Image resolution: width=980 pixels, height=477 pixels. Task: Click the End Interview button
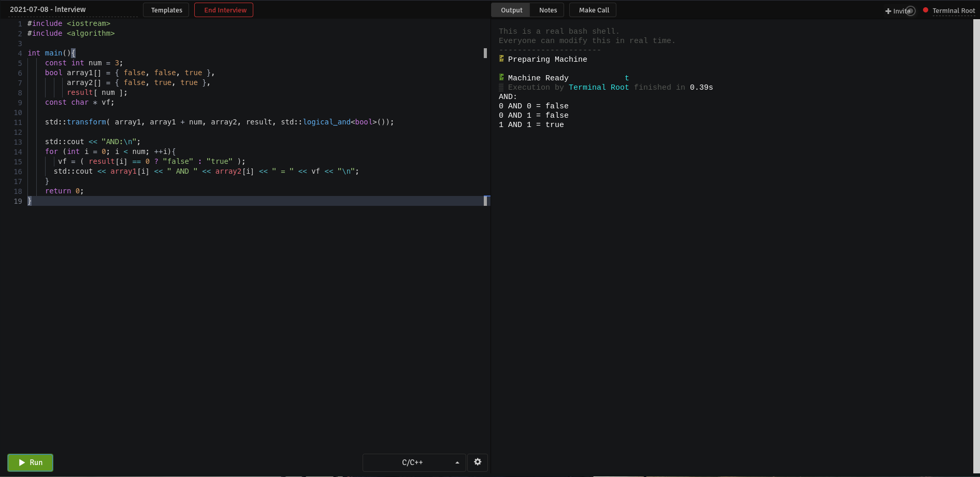pos(224,10)
